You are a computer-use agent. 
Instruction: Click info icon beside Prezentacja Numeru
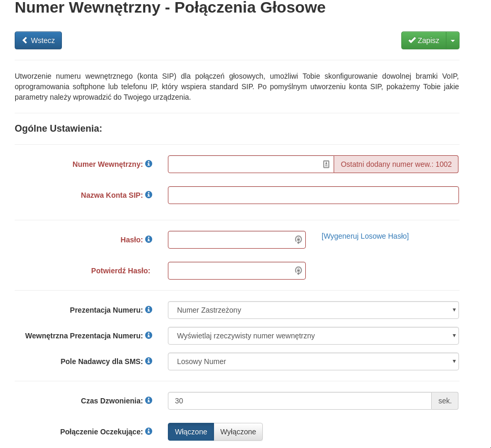[x=148, y=310]
